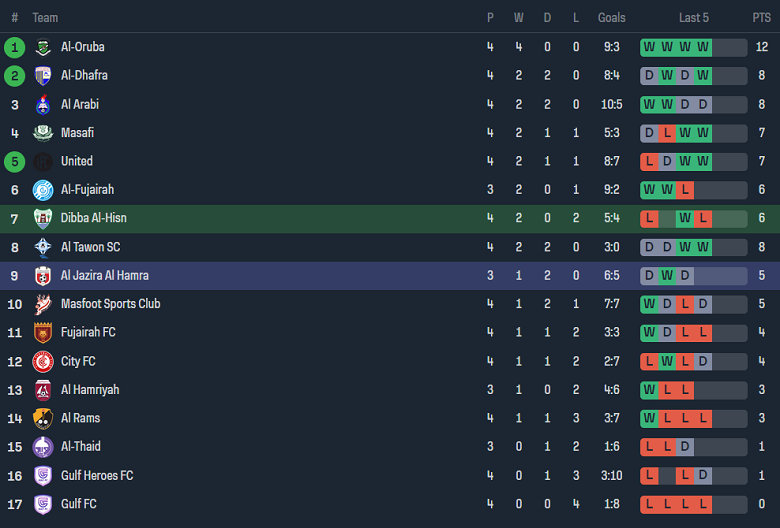Click the City FC red logo
780x528 pixels.
43,361
